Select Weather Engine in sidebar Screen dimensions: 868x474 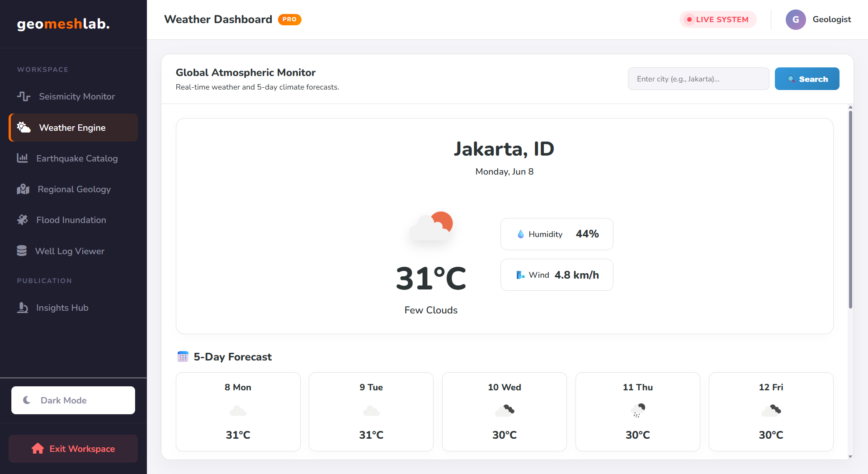click(x=73, y=128)
